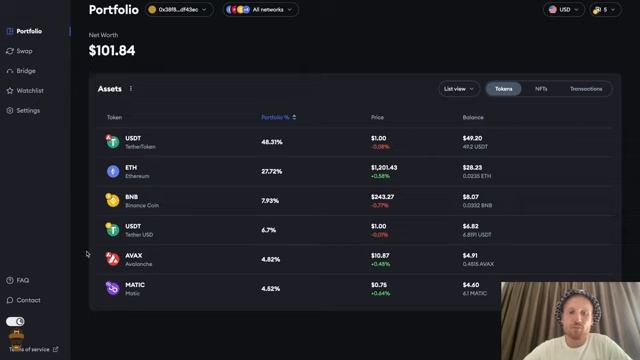Click the Terms of service external-link icon

click(x=56, y=349)
